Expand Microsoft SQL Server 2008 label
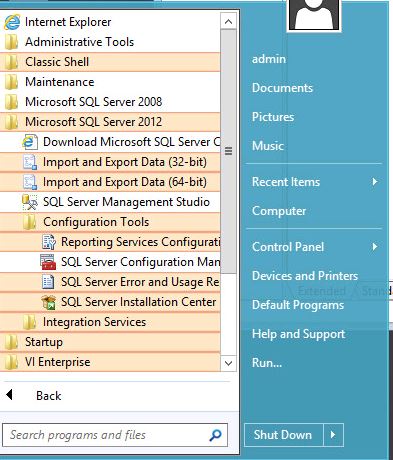Image resolution: width=393 pixels, height=460 pixels. [94, 102]
